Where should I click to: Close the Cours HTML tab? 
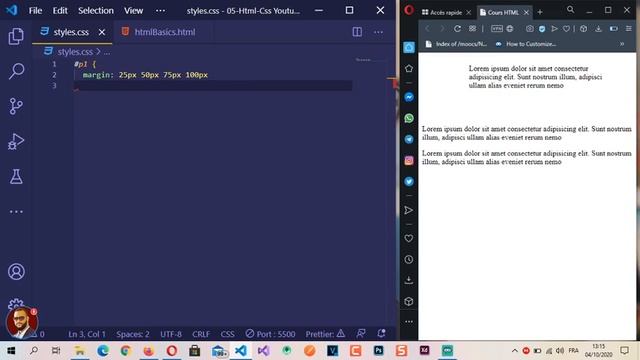point(526,13)
